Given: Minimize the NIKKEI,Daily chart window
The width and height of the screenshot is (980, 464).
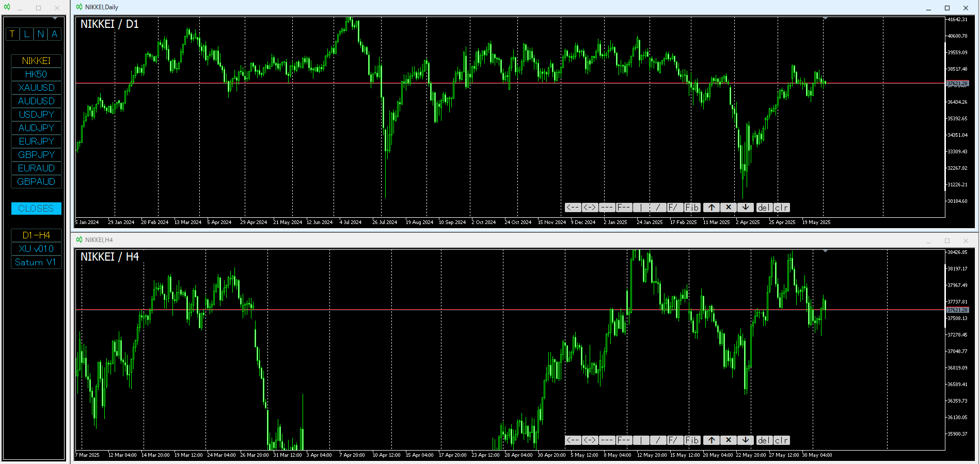Looking at the screenshot, I should pyautogui.click(x=928, y=8).
